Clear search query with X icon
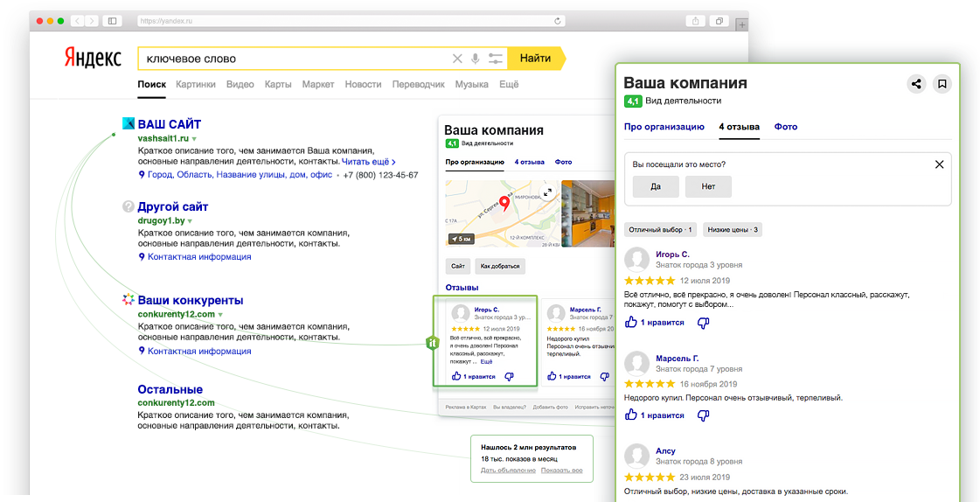Screen dimensions: 980x502 click(457, 59)
